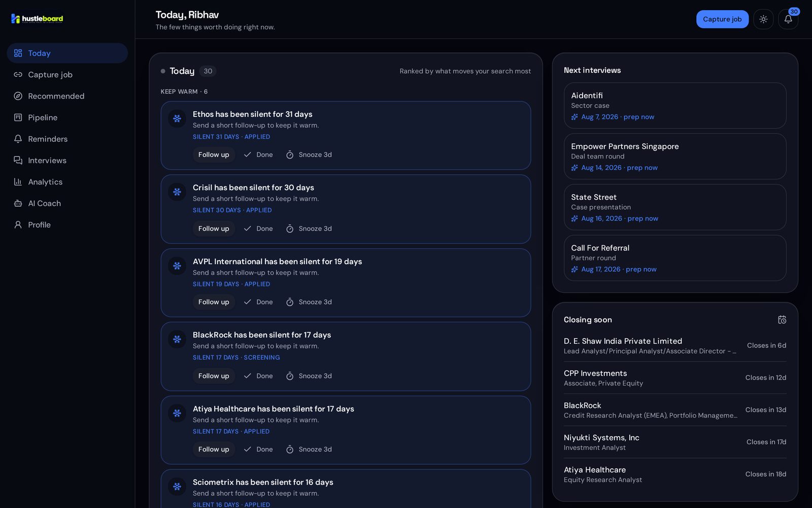Viewport: 812px width, 508px height.
Task: Mark BlackRock reminder as Done
Action: pyautogui.click(x=258, y=376)
